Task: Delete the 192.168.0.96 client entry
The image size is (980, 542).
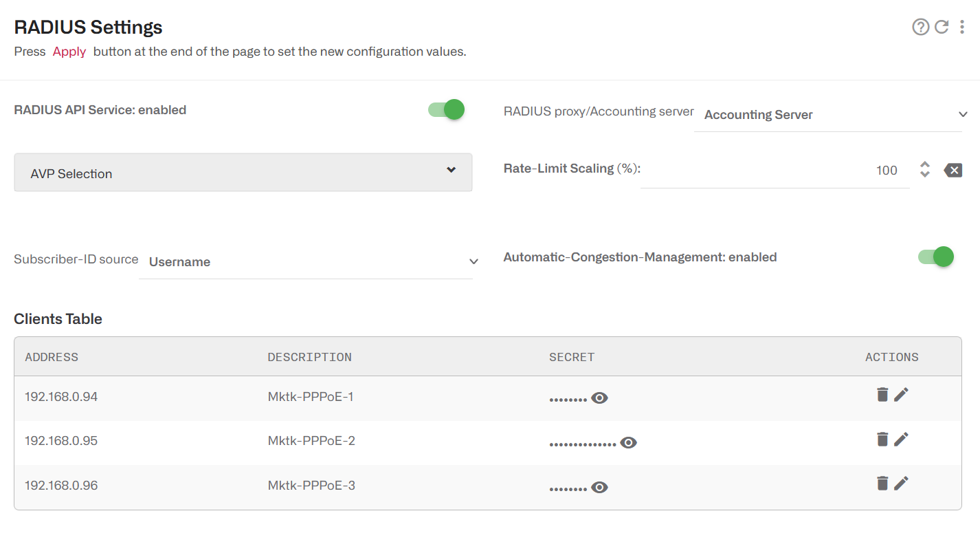Action: click(882, 484)
